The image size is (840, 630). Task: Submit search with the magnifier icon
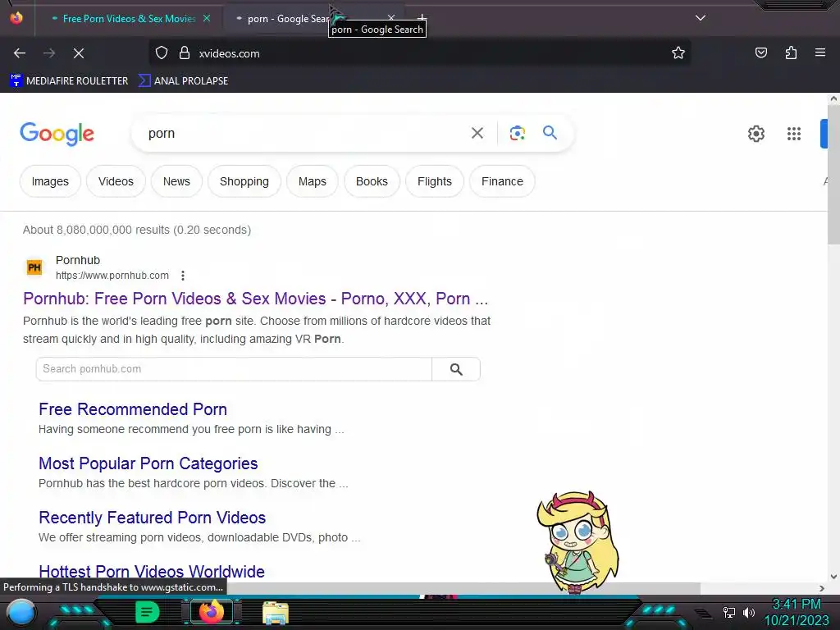click(550, 132)
